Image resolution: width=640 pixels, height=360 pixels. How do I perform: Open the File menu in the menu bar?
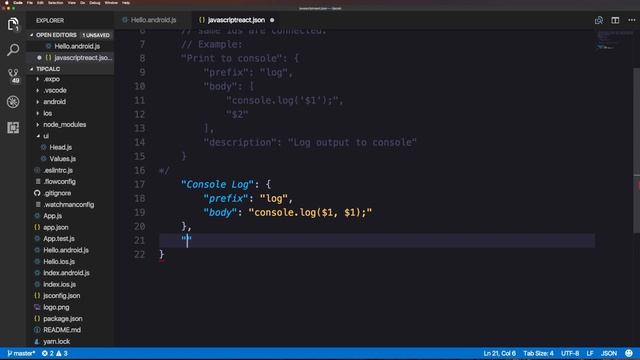point(30,3)
